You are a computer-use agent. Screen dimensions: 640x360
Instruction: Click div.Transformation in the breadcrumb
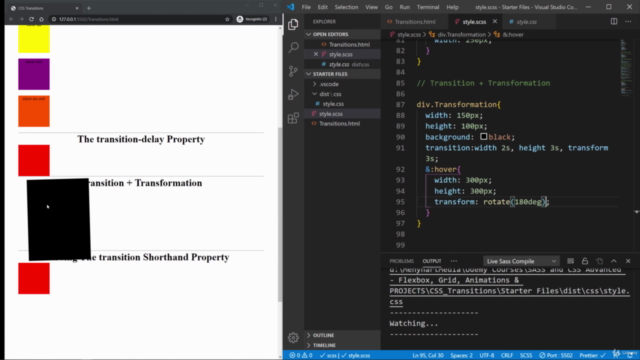461,35
